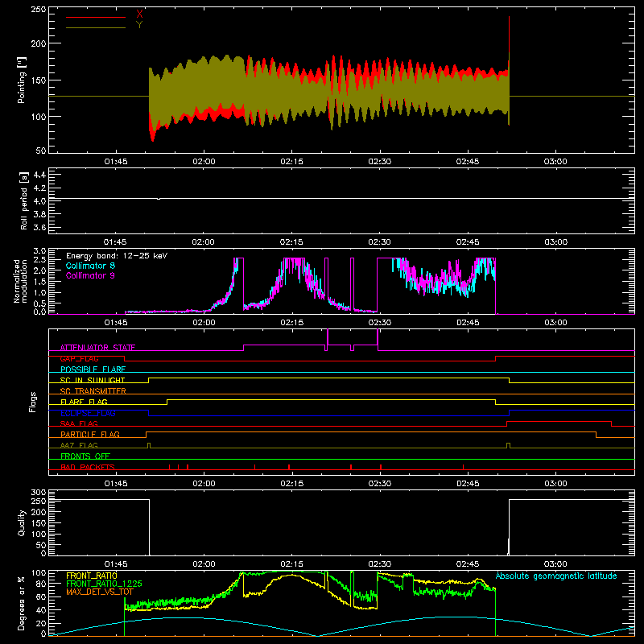This screenshot has width=644, height=644.
Task: Select the FRONTS_OFF flag label
Action: 85,456
